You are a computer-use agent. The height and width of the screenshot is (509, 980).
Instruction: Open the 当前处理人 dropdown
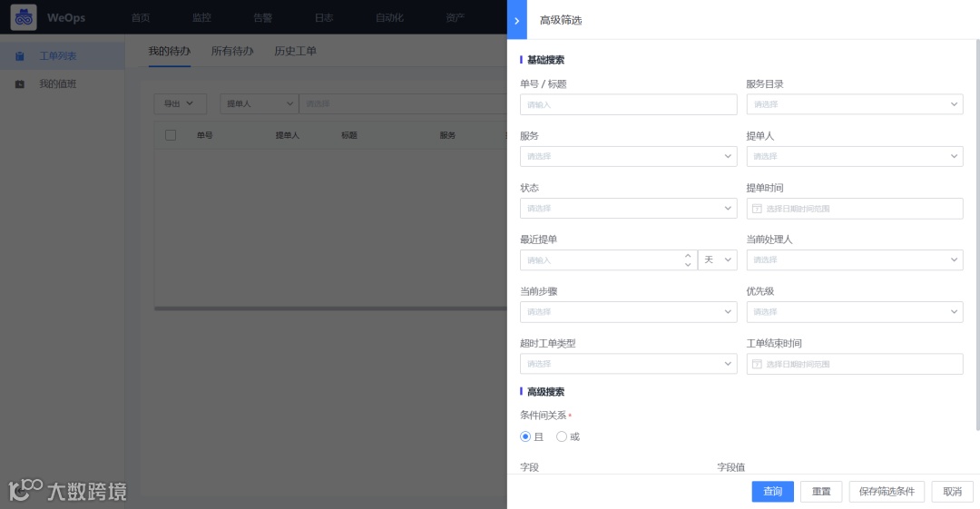[855, 260]
